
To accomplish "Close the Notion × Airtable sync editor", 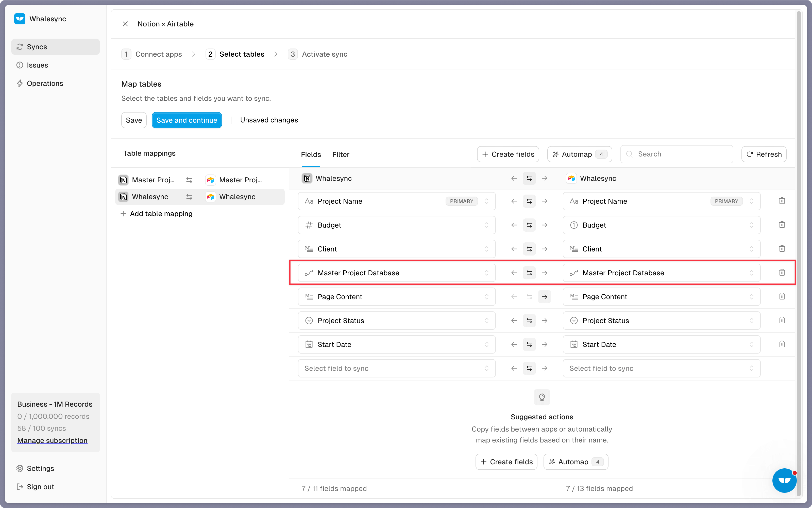I will pyautogui.click(x=125, y=24).
